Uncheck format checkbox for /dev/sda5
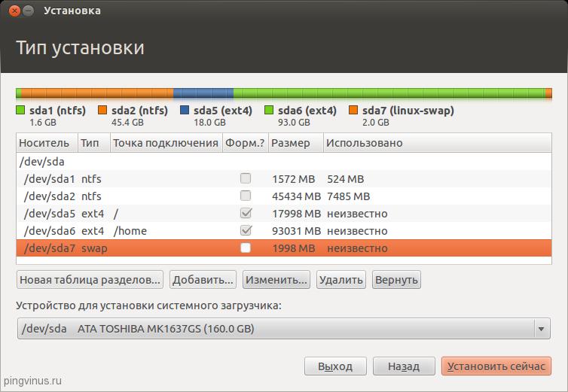This screenshot has height=392, width=568. point(246,213)
